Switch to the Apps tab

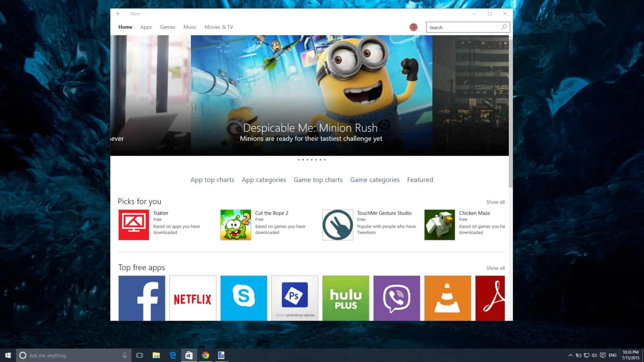point(146,27)
